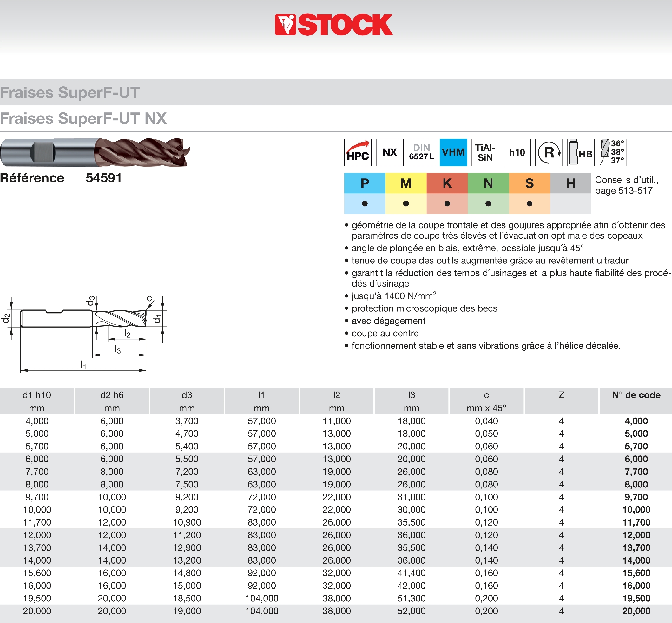Click the green N material swatch
This screenshot has width=672, height=623.
(x=488, y=183)
